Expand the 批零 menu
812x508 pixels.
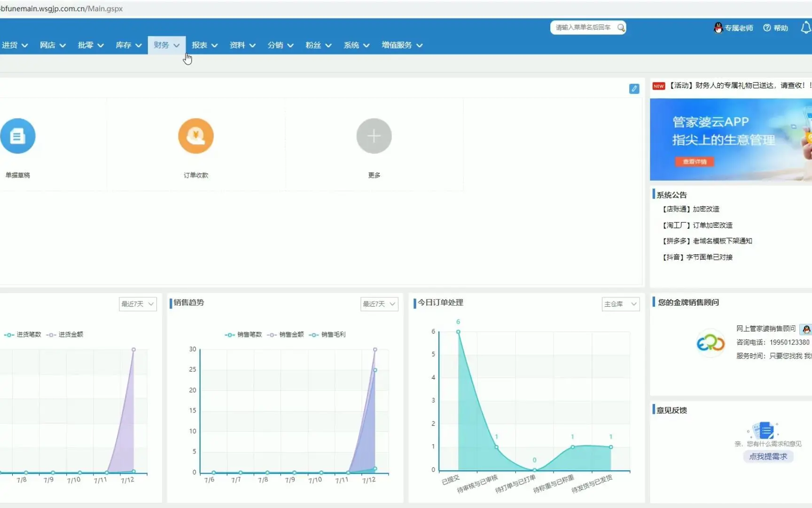91,45
